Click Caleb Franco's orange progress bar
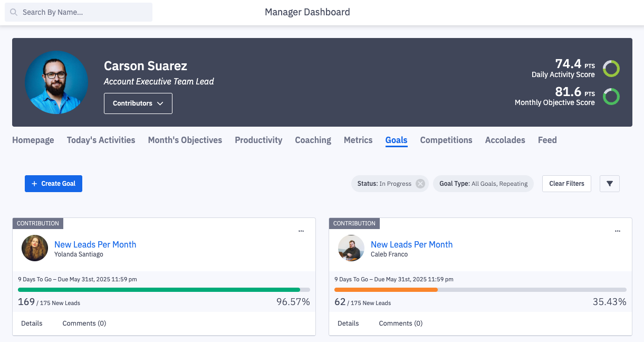Screen dimensions: 644x342 click(x=386, y=290)
